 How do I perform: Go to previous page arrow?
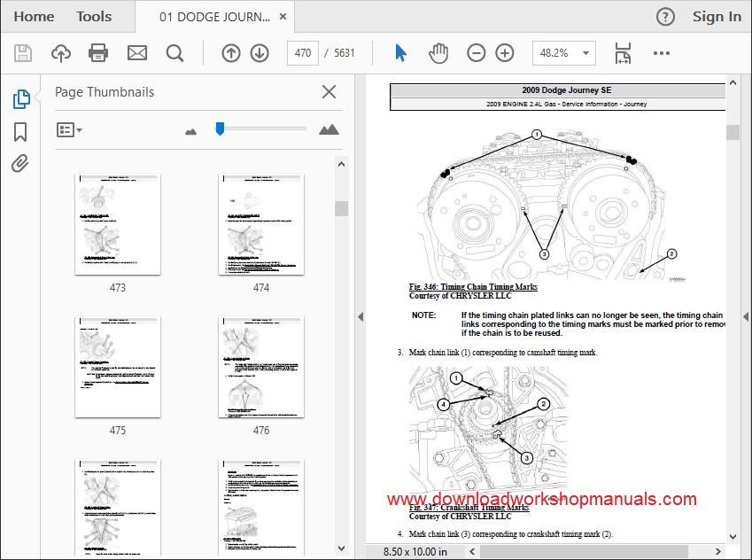[x=230, y=53]
